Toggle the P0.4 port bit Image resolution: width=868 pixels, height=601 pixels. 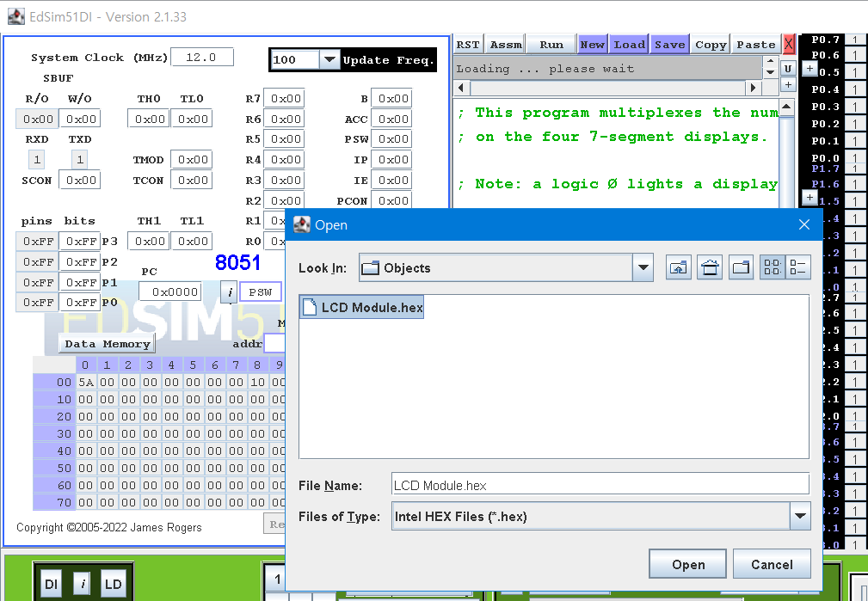click(855, 89)
